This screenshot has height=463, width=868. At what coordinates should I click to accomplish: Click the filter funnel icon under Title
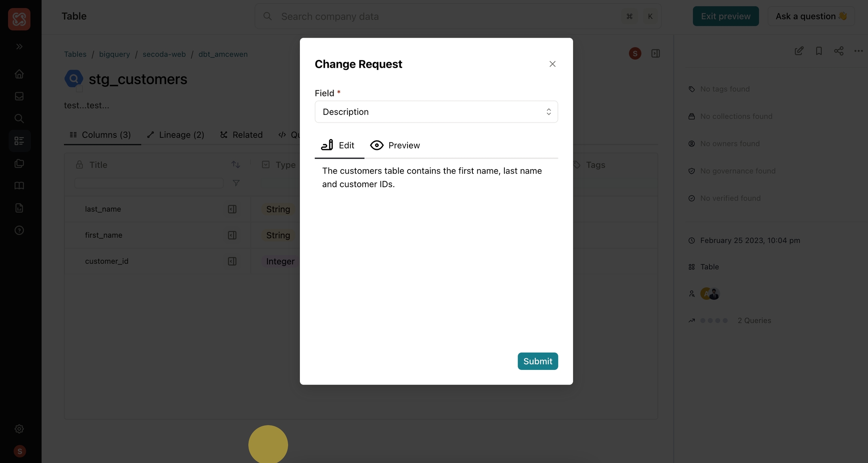pos(236,183)
